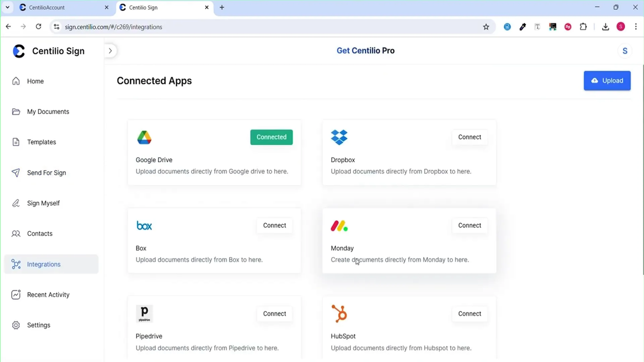
Task: Navigate to Contacts
Action: (51, 234)
